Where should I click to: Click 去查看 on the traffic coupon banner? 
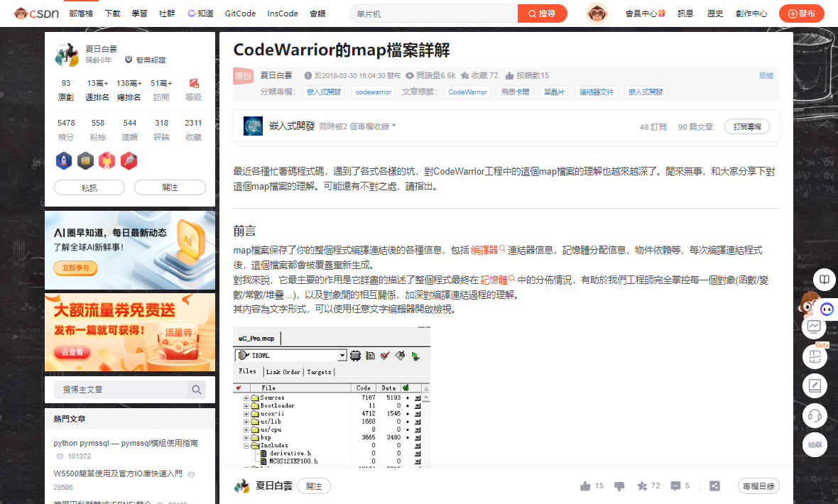tap(72, 352)
